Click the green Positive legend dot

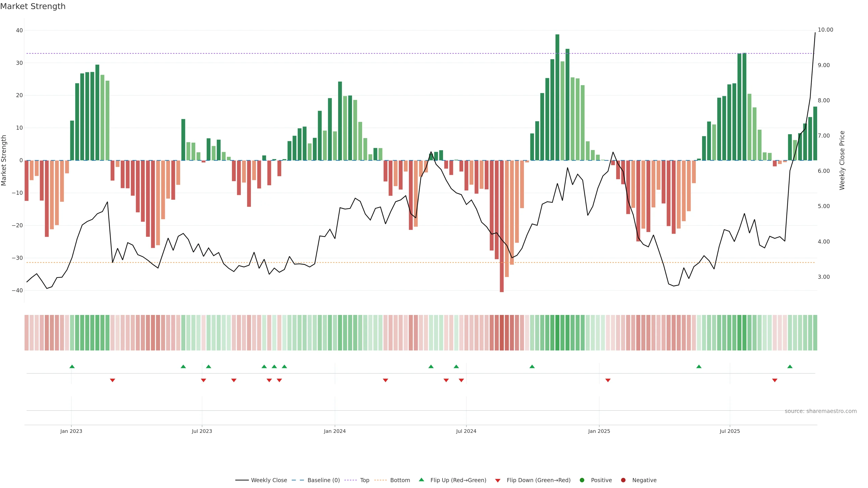coord(582,480)
